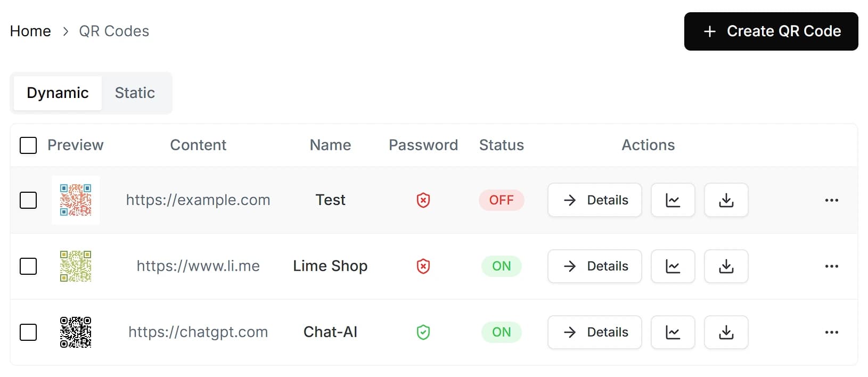Viewport: 868px width, 377px height.
Task: Click the red password-protection shield for Test
Action: 423,200
